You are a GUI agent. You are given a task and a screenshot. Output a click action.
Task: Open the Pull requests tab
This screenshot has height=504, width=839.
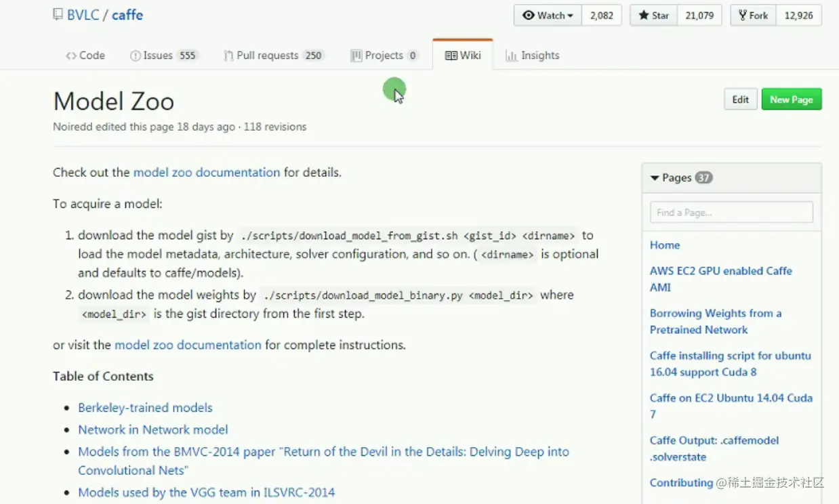[274, 56]
